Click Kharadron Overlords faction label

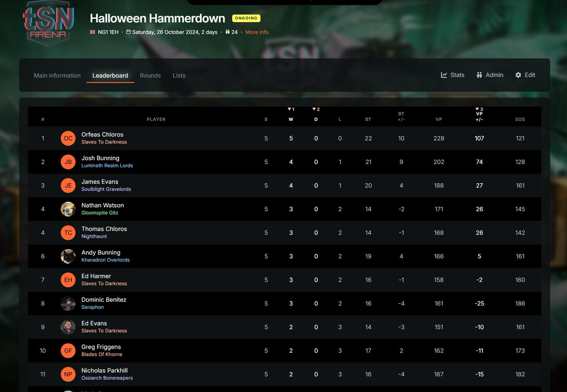[x=105, y=260]
